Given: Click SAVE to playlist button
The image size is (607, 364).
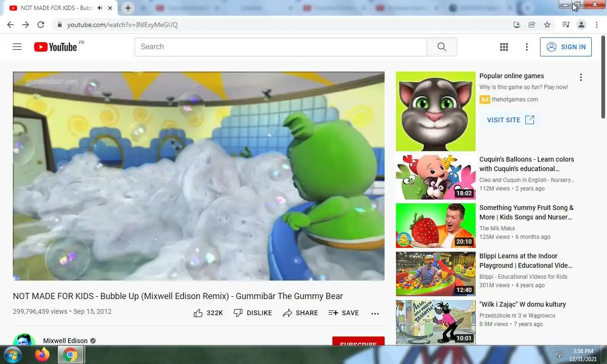Looking at the screenshot, I should click(344, 313).
